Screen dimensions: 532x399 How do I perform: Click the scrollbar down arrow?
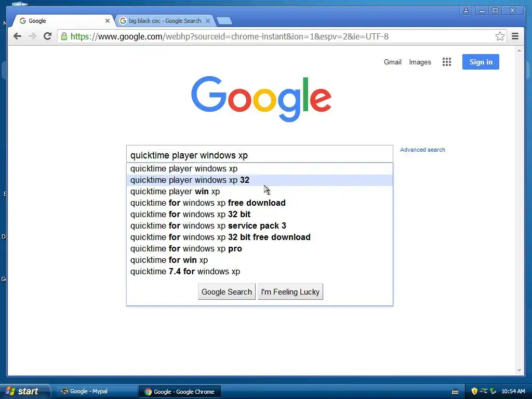click(x=519, y=370)
